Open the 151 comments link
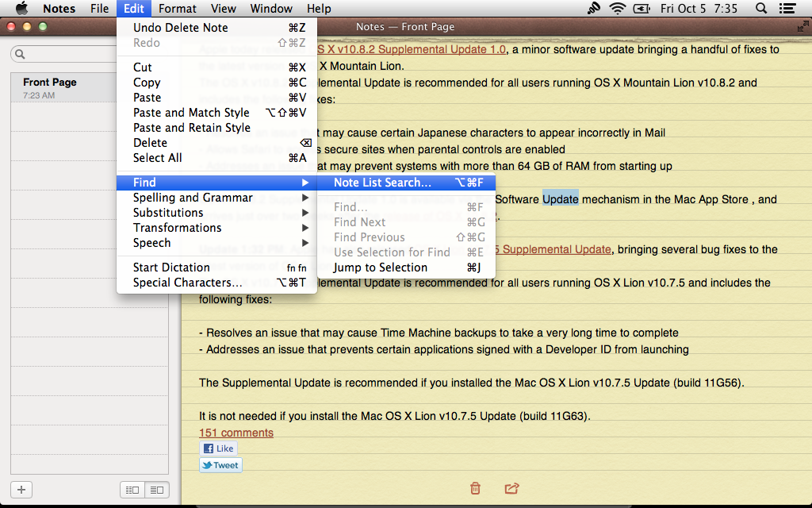The image size is (812, 508). coord(236,433)
